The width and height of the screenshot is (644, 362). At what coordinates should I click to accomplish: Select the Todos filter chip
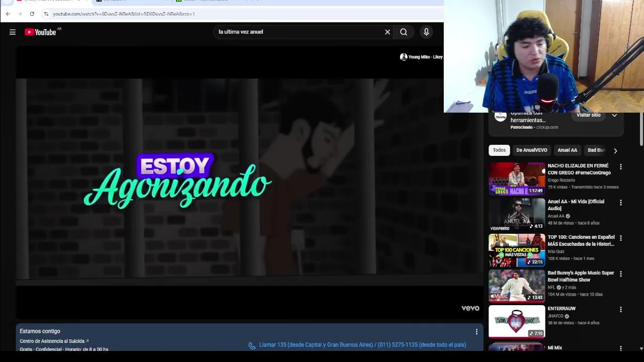pyautogui.click(x=499, y=150)
